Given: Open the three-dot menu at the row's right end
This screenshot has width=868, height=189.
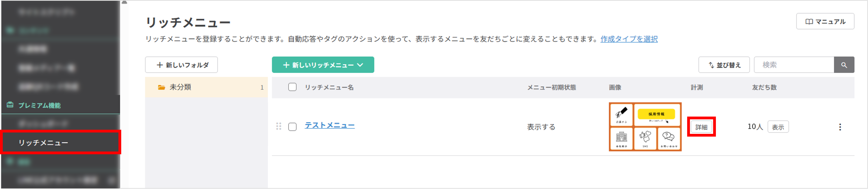Looking at the screenshot, I should (840, 127).
